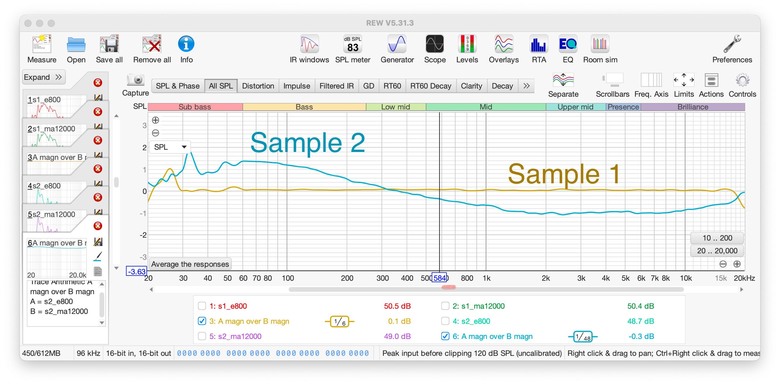
Task: Click the Separate traces icon
Action: 563,80
